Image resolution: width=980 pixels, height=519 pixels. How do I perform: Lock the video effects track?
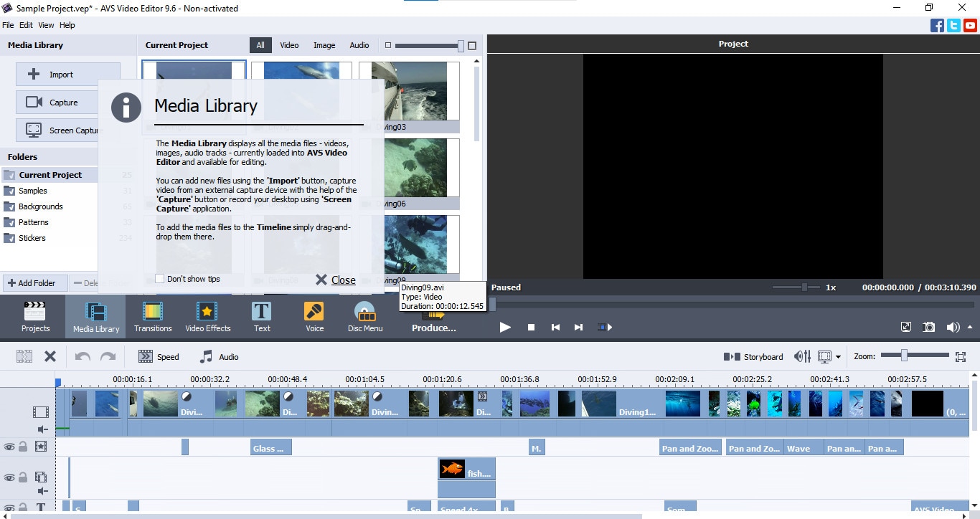[x=23, y=447]
